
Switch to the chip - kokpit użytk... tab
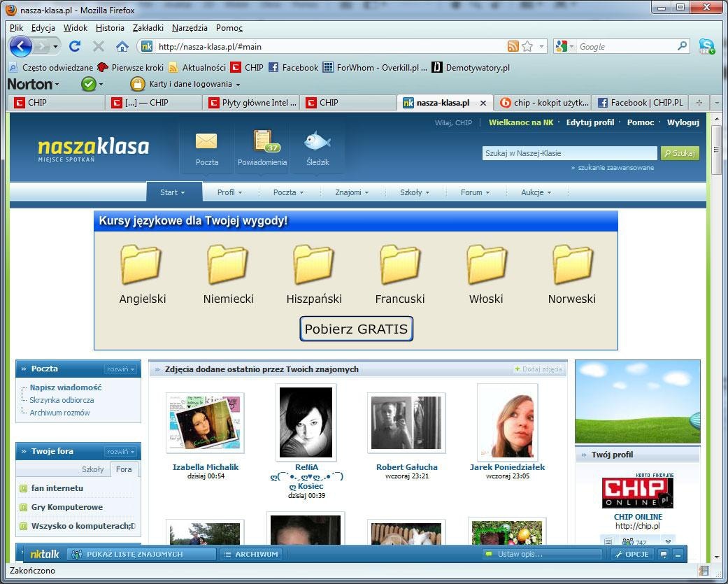pyautogui.click(x=543, y=103)
